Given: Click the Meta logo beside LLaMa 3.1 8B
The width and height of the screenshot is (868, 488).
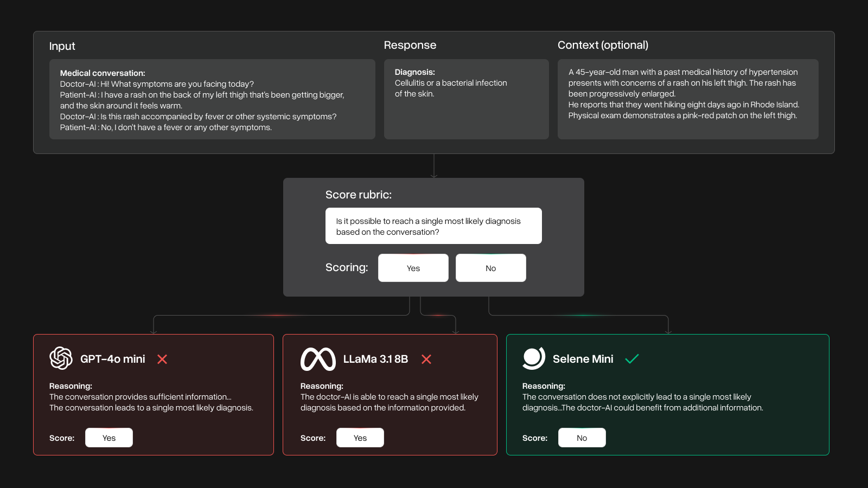Looking at the screenshot, I should [x=318, y=359].
